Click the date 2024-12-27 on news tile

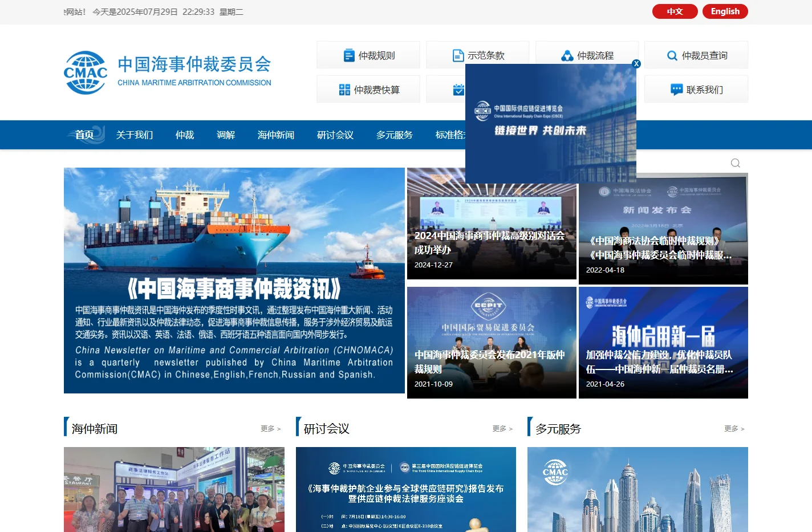pyautogui.click(x=433, y=265)
